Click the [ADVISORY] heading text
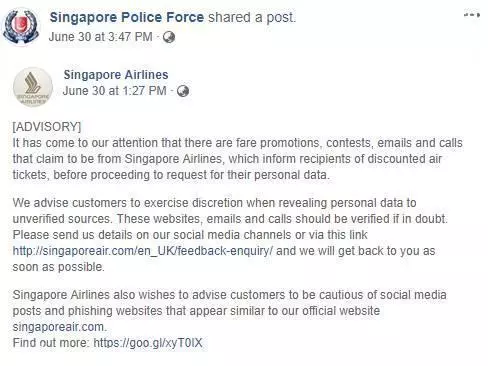 [x=47, y=127]
